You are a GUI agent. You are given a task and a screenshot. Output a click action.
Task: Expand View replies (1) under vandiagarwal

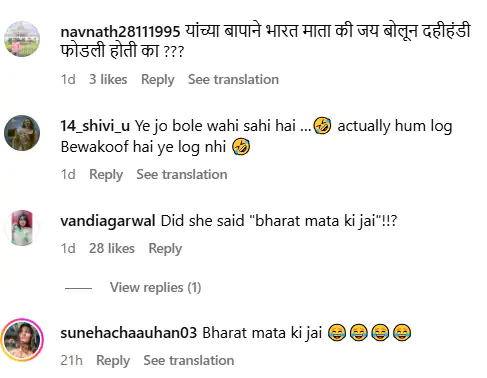coord(155,287)
